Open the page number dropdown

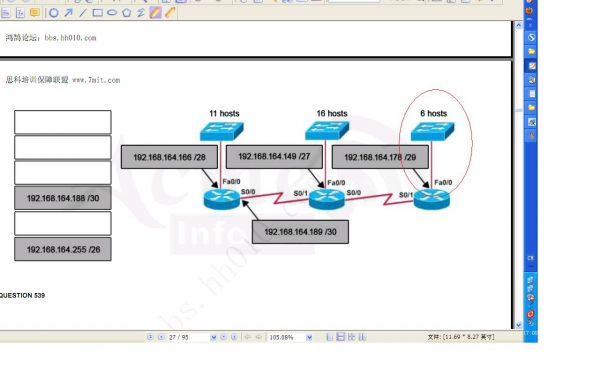pos(214,337)
